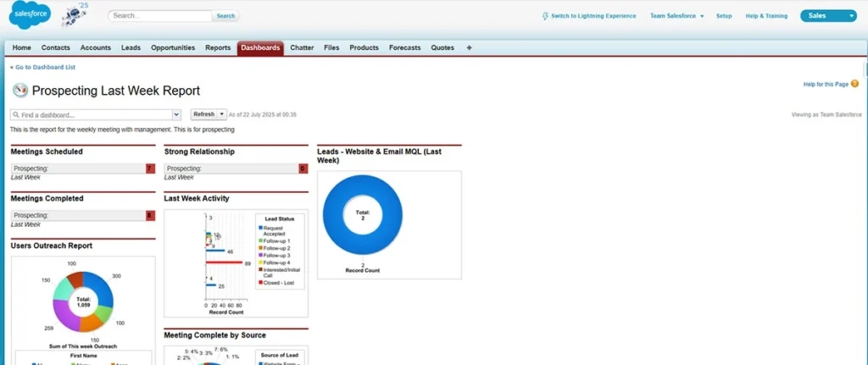868x365 pixels.
Task: Switch to the Quotes tab
Action: [442, 48]
